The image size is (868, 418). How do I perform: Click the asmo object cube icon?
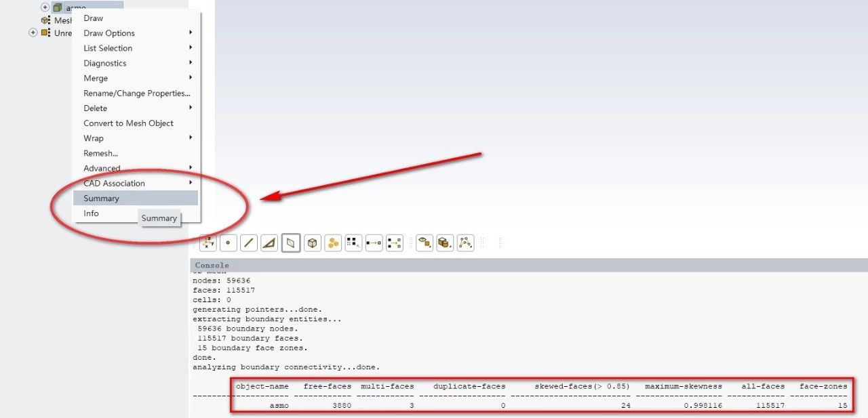(58, 7)
